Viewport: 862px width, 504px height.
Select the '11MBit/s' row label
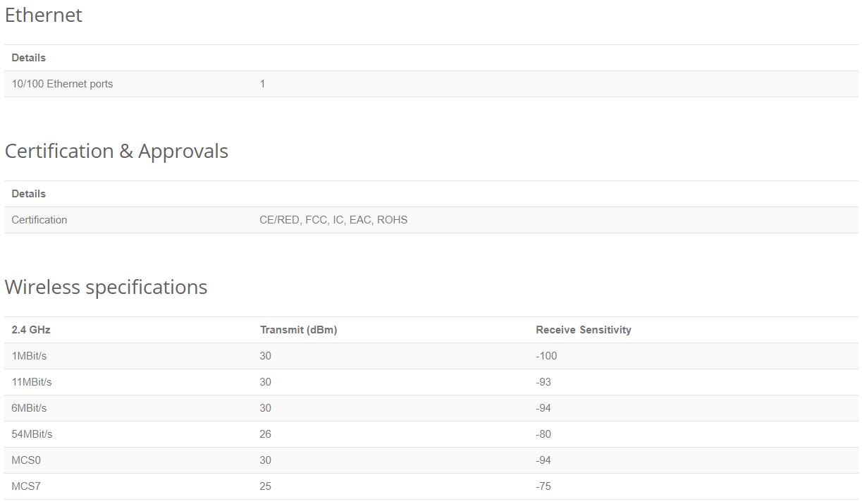32,382
